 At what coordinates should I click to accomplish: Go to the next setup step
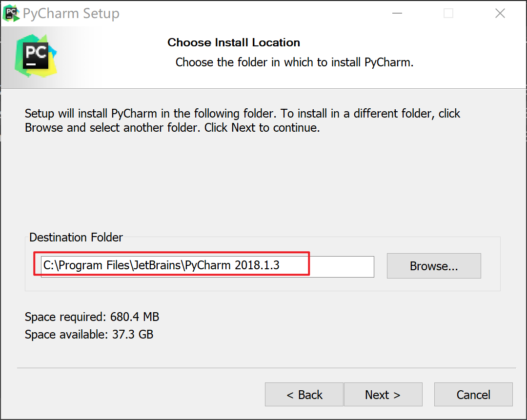pos(383,395)
